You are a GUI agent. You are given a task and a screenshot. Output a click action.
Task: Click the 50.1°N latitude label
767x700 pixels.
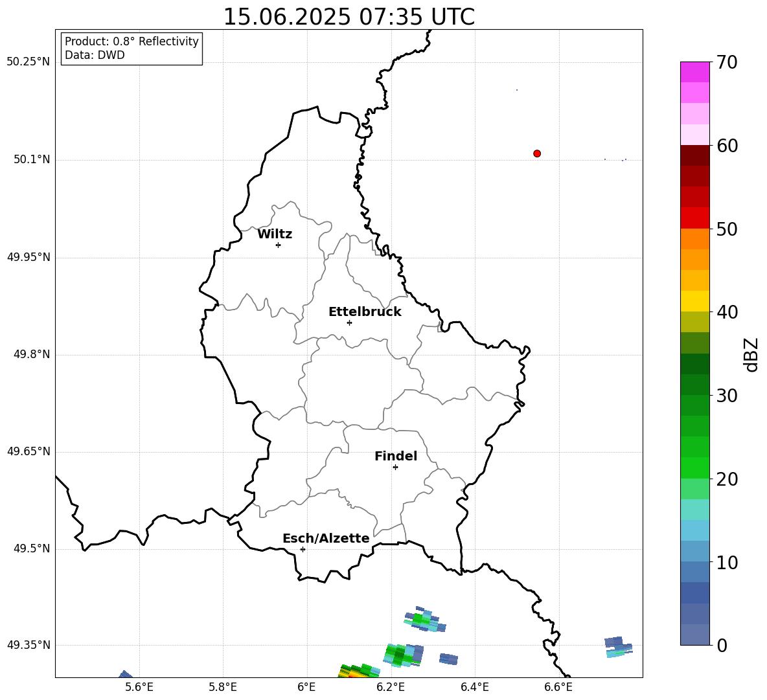[x=32, y=160]
